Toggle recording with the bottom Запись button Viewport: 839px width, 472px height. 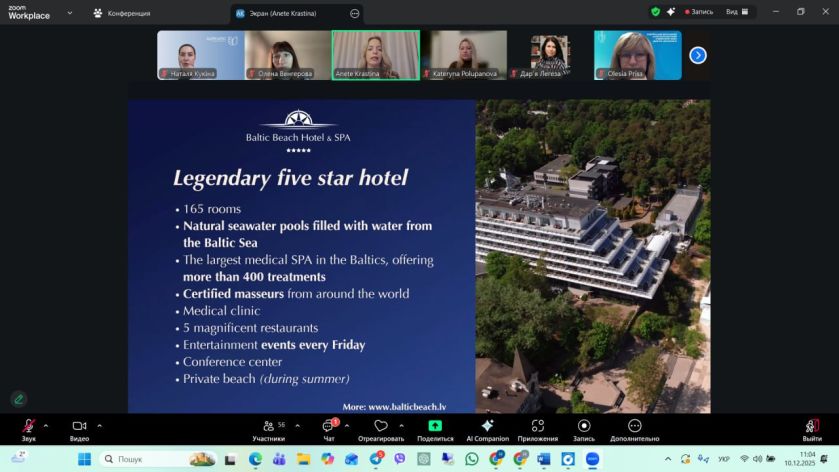point(584,430)
